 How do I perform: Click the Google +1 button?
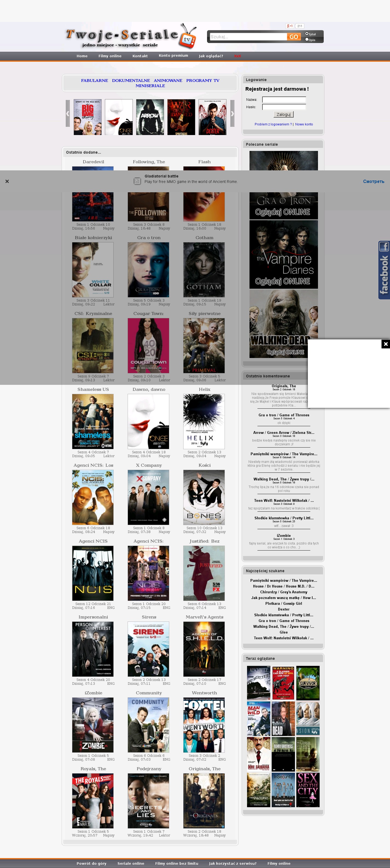click(290, 26)
